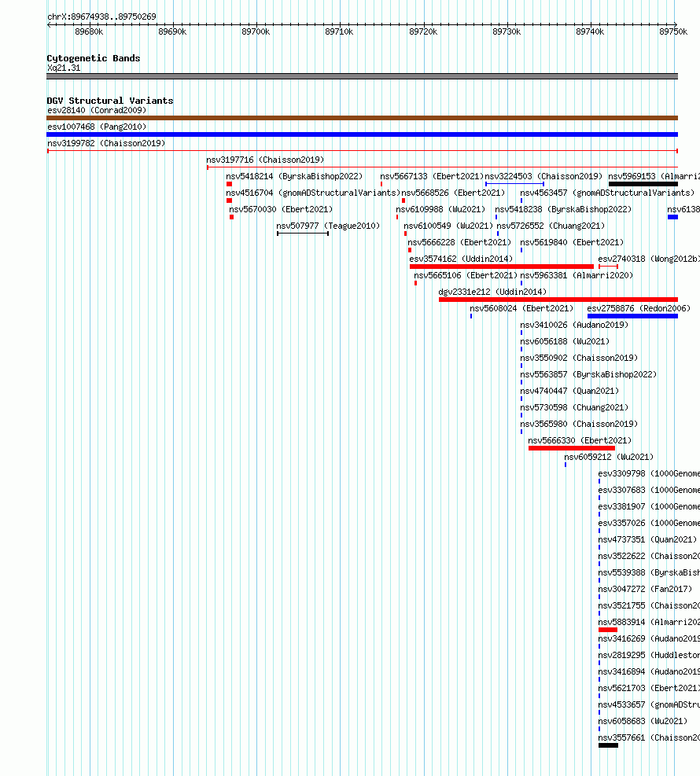The image size is (700, 776).
Task: Click the 89740k ruler position label
Action: point(590,31)
